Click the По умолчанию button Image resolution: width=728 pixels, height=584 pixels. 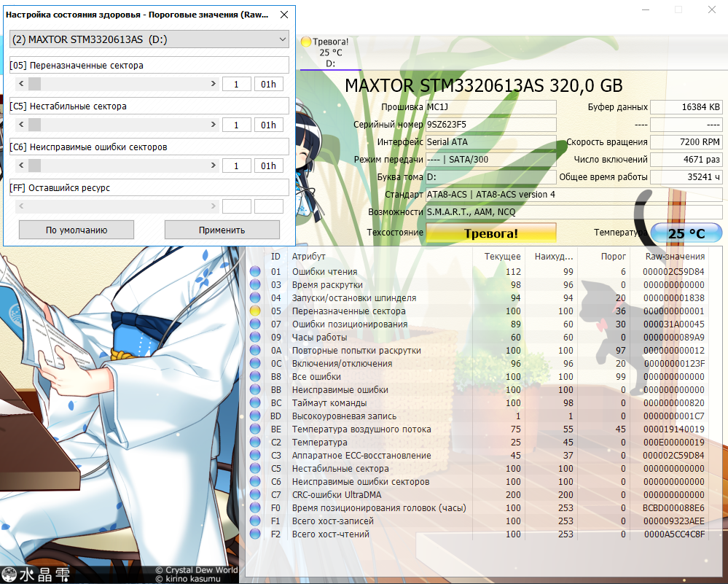click(77, 230)
